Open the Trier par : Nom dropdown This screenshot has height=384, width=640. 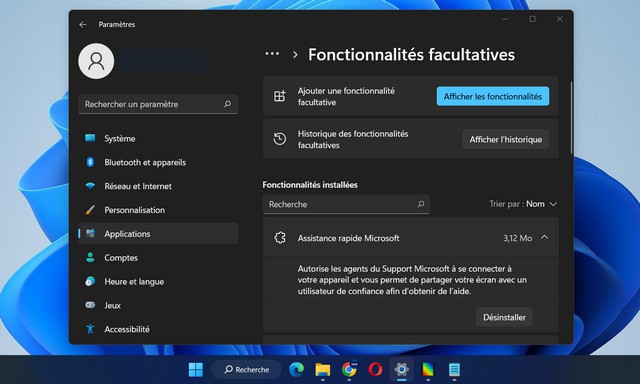[523, 204]
